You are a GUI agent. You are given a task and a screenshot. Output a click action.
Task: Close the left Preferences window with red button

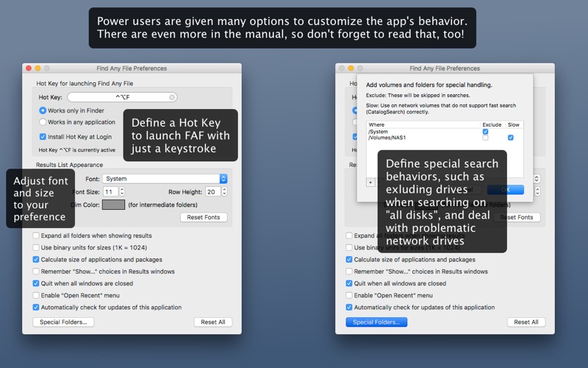click(28, 68)
